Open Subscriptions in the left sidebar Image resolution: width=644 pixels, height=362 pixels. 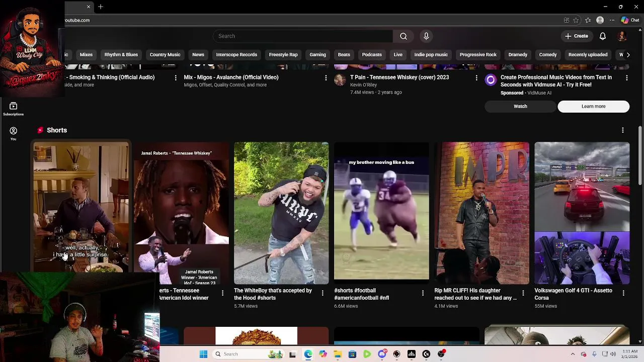point(14,109)
